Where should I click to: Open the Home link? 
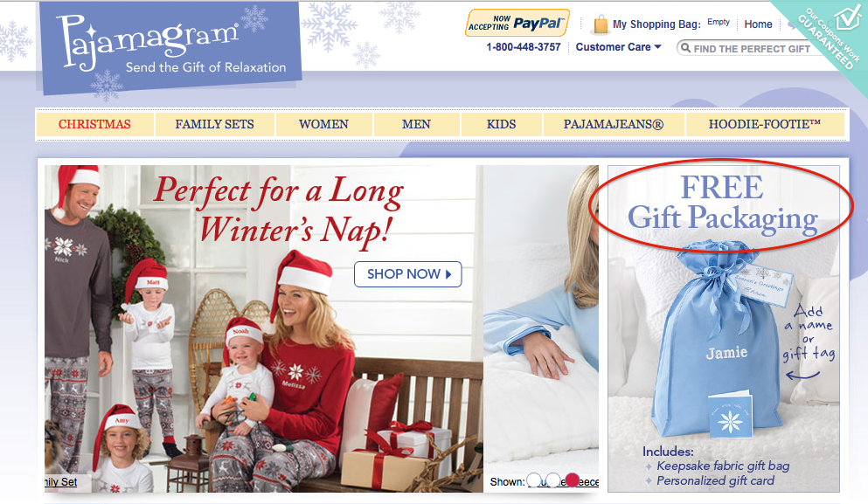[758, 24]
